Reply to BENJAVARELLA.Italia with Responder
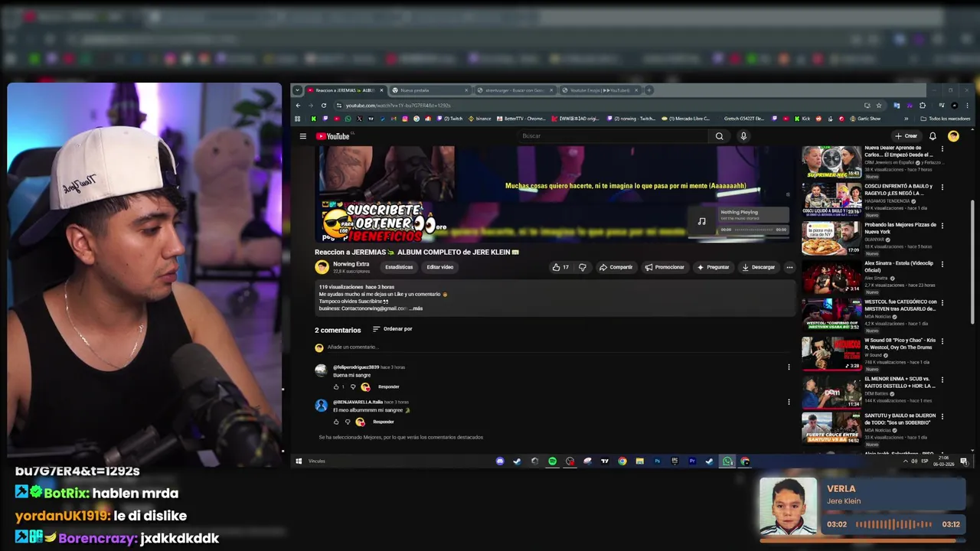Screen dimensions: 980x551 (x=384, y=422)
